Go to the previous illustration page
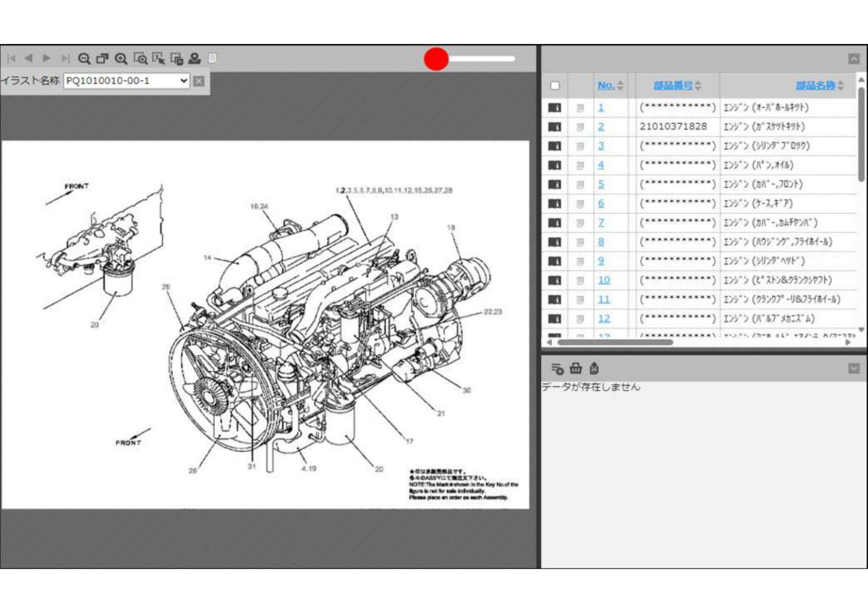 click(29, 58)
